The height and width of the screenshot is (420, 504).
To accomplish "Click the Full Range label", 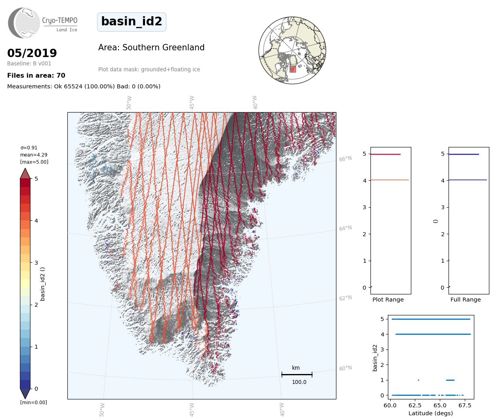I will pos(466,300).
